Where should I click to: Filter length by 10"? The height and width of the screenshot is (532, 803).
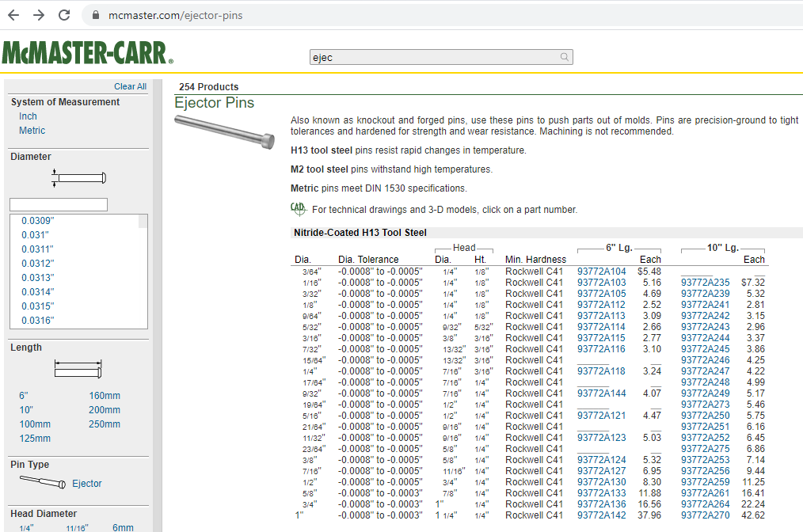coord(26,410)
